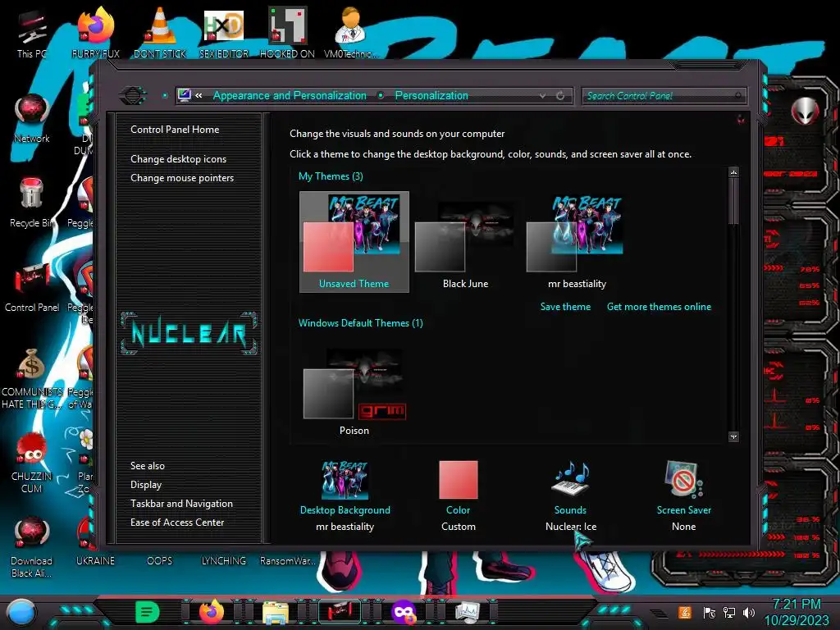Click the control panel icon in address bar
The image size is (840, 630).
tap(185, 95)
